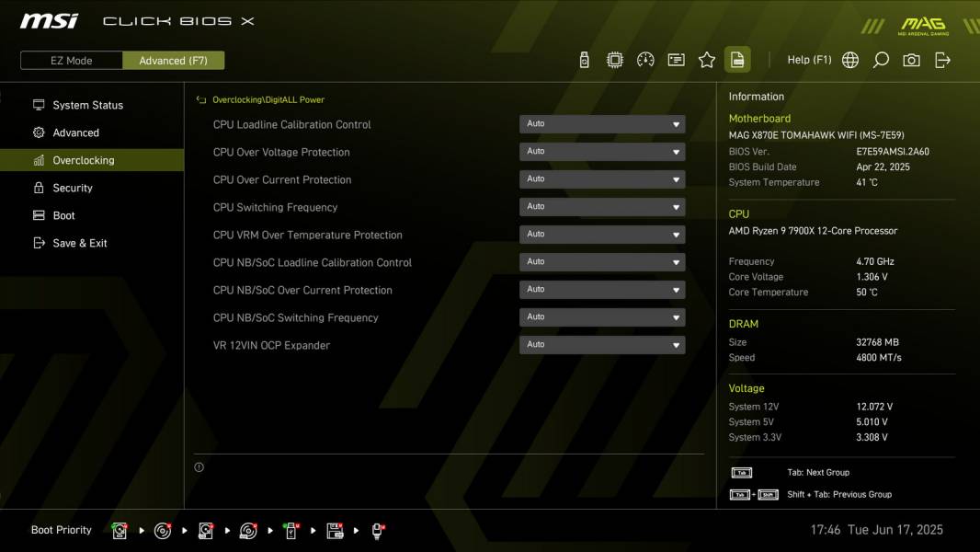Open System Status in sidebar
The height and width of the screenshot is (552, 980).
pyautogui.click(x=92, y=105)
